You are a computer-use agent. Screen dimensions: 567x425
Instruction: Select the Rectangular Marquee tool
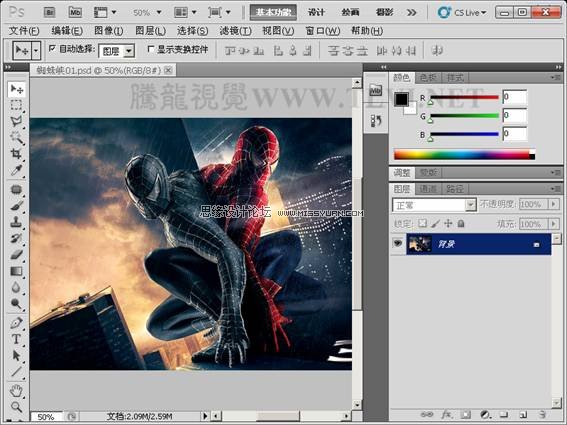point(16,105)
